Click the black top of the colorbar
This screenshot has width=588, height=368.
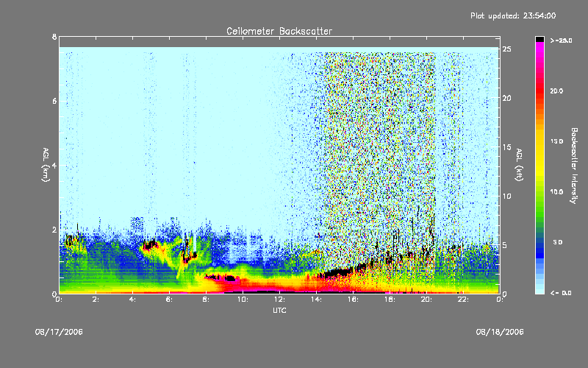coord(539,39)
